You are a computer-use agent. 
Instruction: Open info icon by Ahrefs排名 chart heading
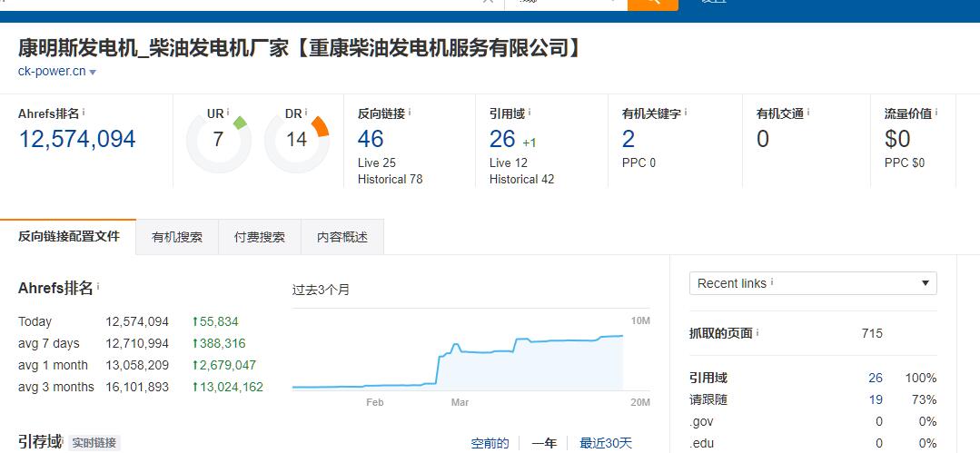tap(98, 287)
